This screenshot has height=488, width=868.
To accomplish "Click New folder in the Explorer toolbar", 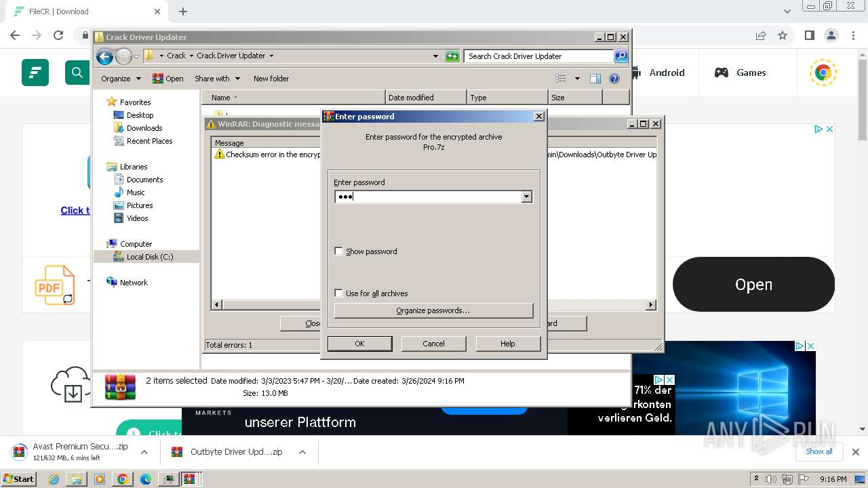I will click(x=271, y=79).
